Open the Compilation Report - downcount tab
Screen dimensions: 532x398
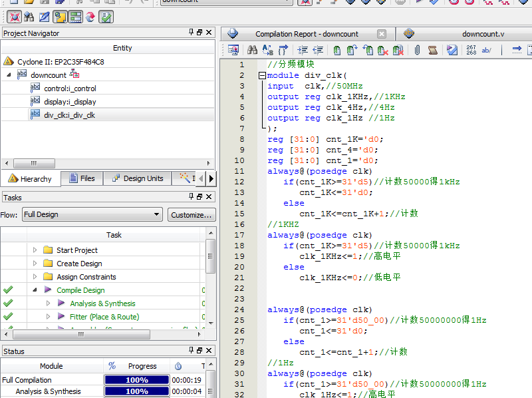pos(307,34)
